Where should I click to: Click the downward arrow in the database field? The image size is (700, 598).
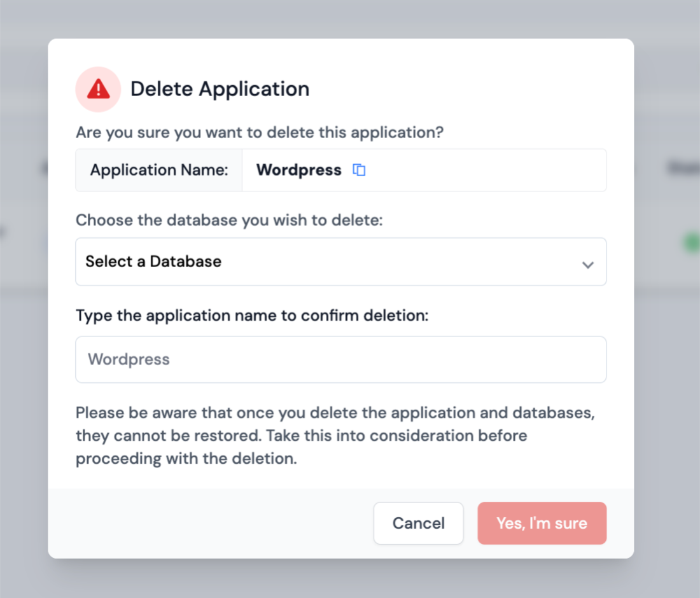point(588,265)
